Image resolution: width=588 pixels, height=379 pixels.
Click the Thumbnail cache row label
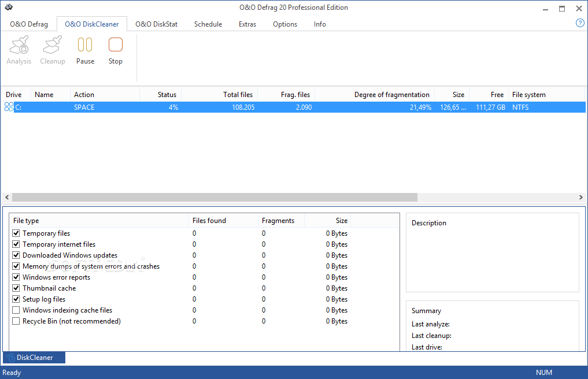click(49, 288)
